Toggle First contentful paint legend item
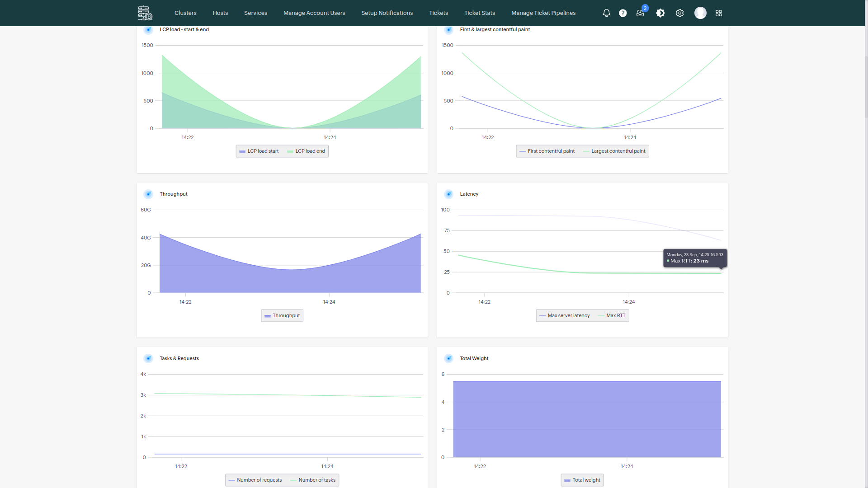Viewport: 868px width, 488px height. [x=547, y=151]
